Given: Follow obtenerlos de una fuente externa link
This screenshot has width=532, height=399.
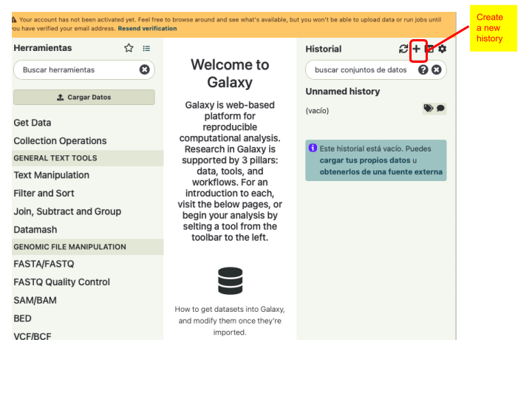Looking at the screenshot, I should click(x=381, y=171).
